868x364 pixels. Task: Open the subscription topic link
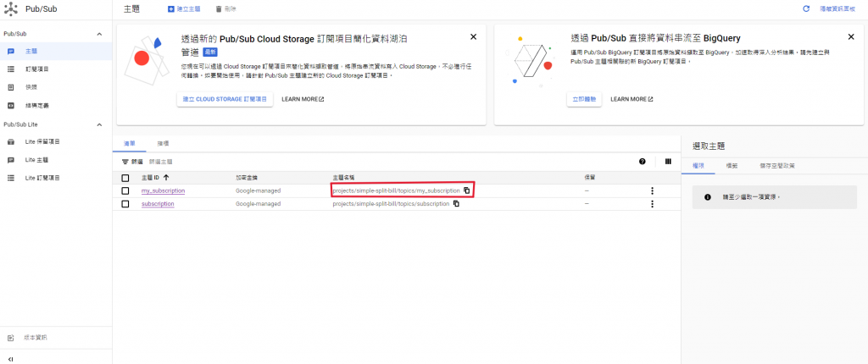[158, 204]
